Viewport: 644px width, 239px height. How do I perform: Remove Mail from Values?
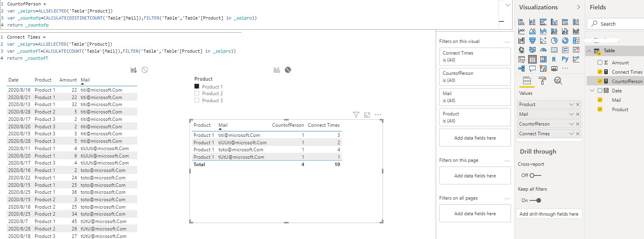(578, 114)
